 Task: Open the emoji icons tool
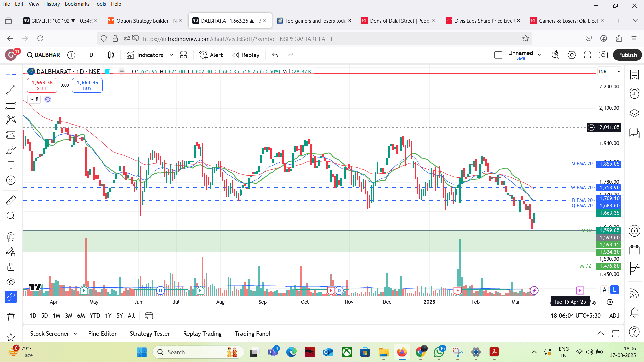coord(11,180)
